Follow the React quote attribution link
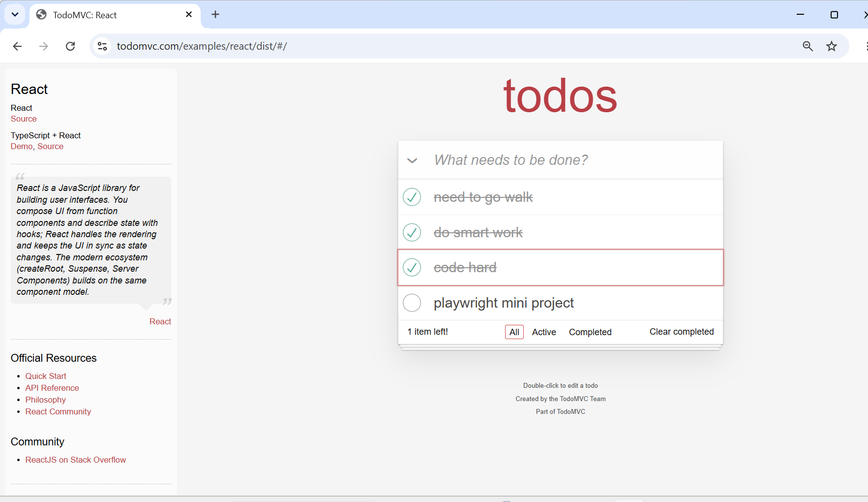Viewport: 868px width, 502px height. (160, 321)
